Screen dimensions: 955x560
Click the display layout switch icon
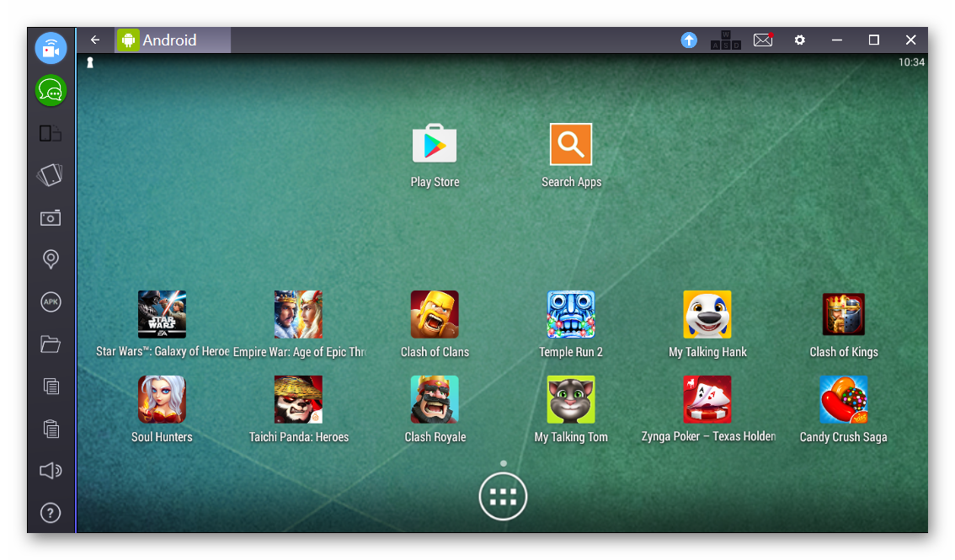[x=51, y=133]
